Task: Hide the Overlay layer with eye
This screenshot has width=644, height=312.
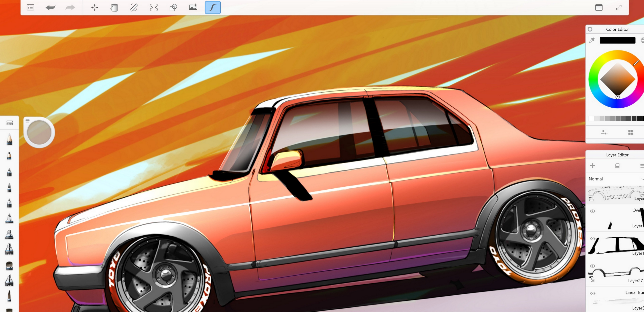Action: click(592, 211)
